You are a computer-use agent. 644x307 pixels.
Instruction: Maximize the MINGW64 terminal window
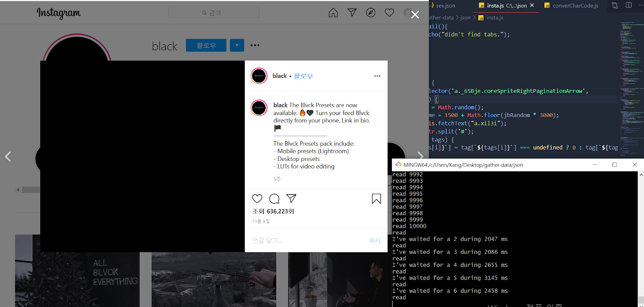click(615, 165)
